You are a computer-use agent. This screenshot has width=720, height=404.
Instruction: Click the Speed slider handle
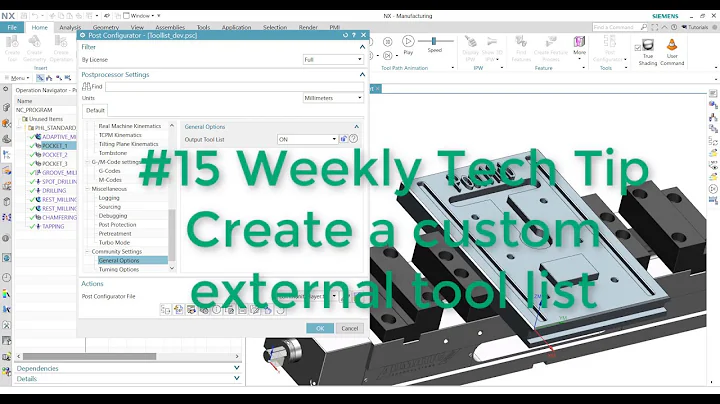[x=433, y=41]
